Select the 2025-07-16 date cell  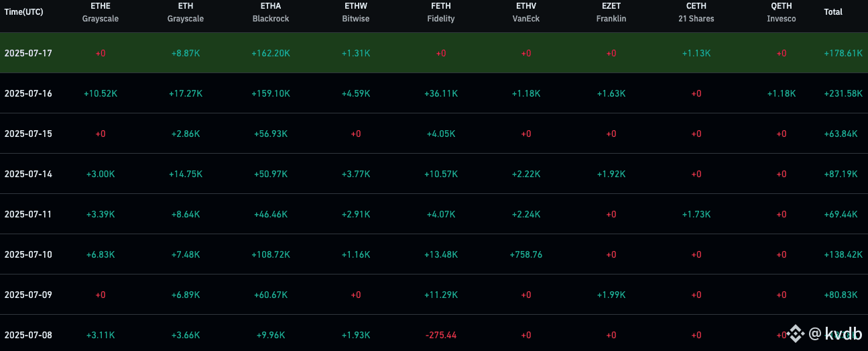(28, 93)
